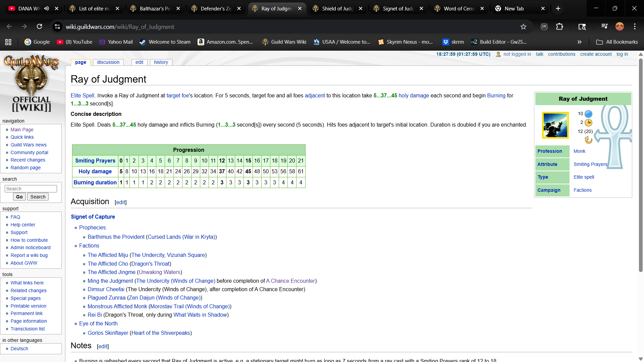Open Amazon.com bookmark

point(225,42)
